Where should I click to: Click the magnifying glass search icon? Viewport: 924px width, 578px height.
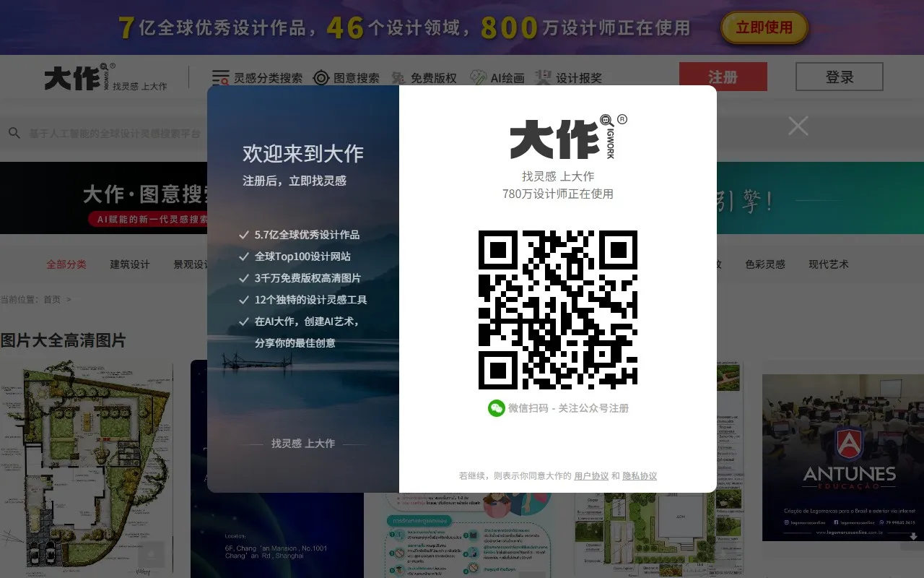[x=14, y=132]
